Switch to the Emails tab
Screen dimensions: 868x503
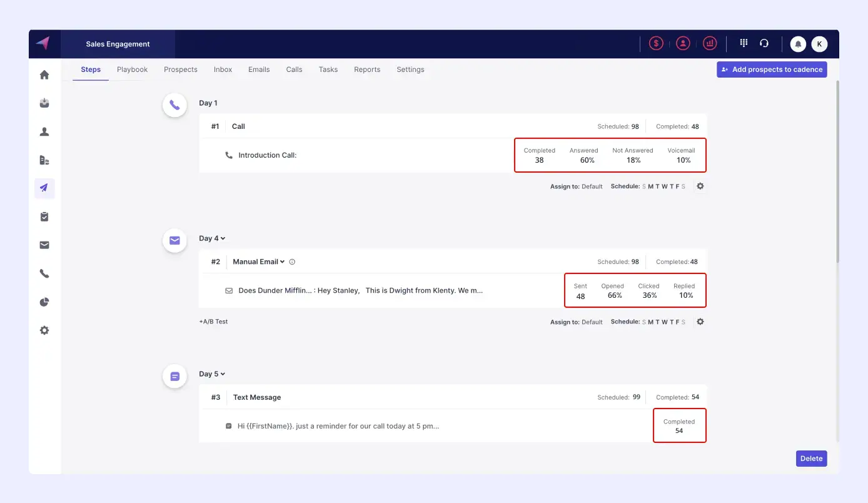(x=259, y=69)
